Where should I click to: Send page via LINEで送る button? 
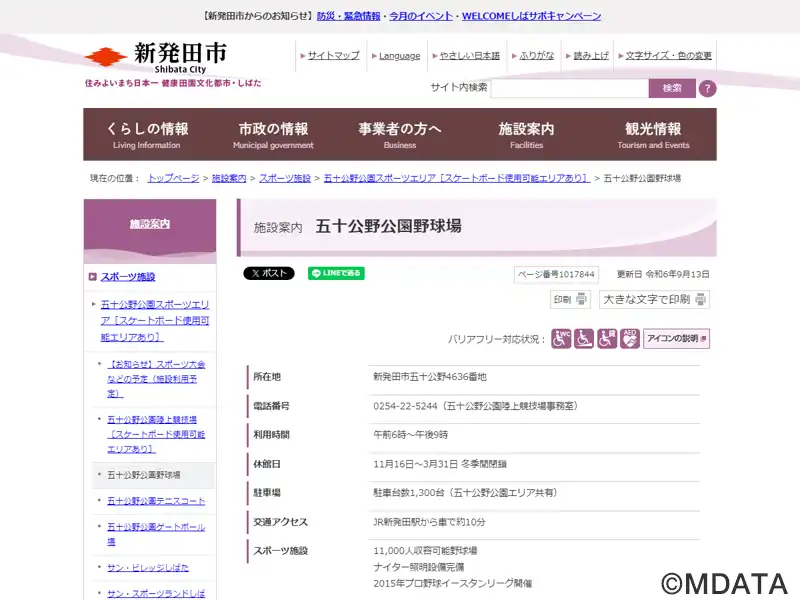click(x=336, y=273)
